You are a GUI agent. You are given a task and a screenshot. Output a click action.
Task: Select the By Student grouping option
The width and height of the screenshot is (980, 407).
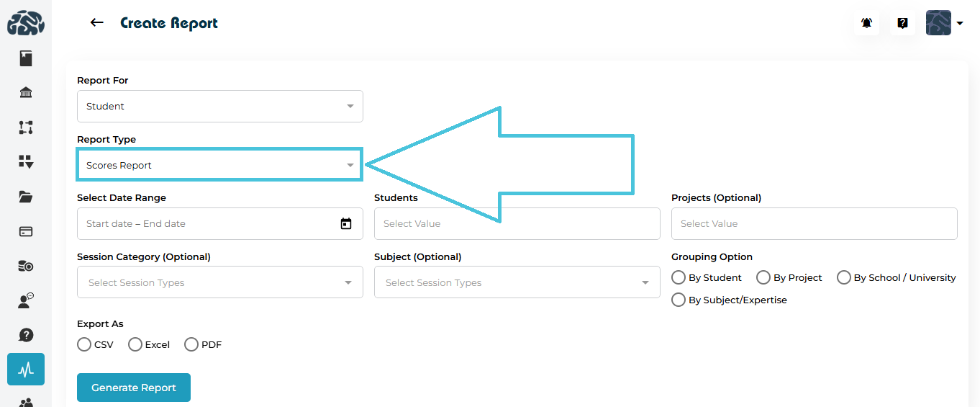[679, 277]
